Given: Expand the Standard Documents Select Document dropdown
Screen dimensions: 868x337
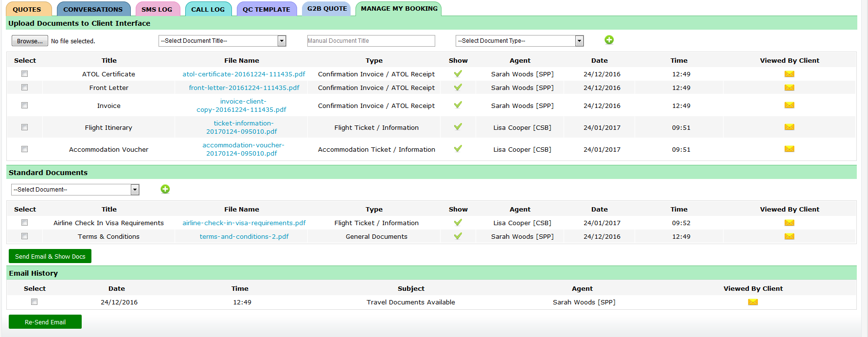Looking at the screenshot, I should [75, 190].
